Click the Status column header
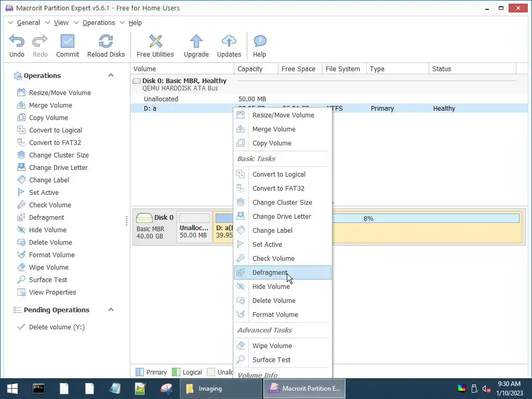532x399 pixels. click(472, 69)
